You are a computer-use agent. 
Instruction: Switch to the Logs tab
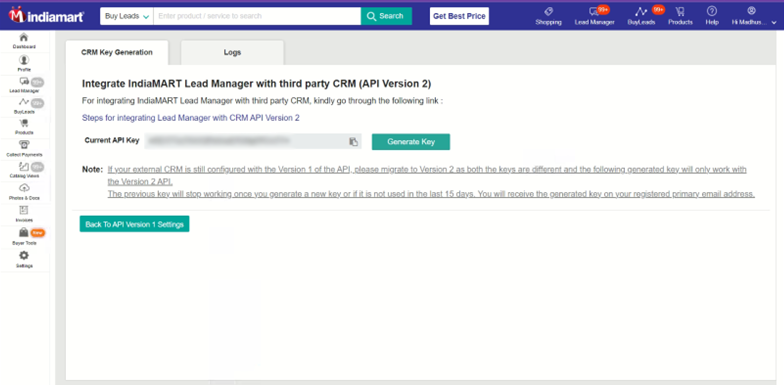click(232, 52)
